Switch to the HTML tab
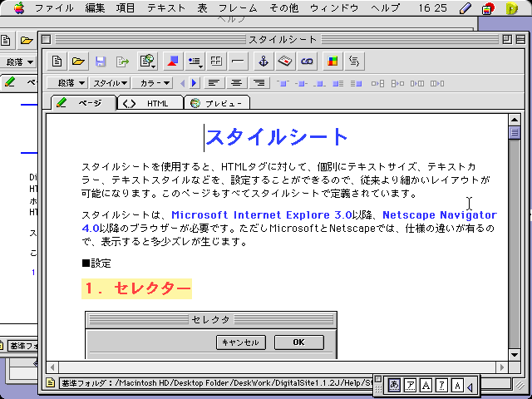 [x=151, y=103]
